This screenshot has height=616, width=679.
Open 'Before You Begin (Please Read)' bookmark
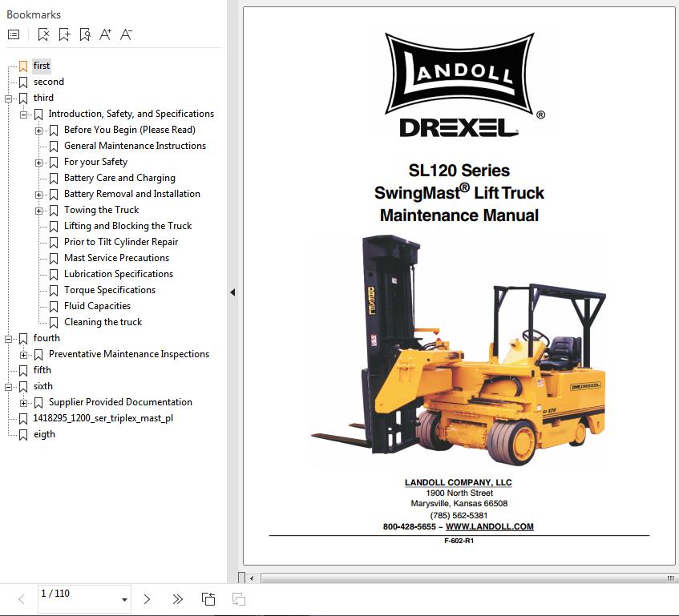point(130,130)
